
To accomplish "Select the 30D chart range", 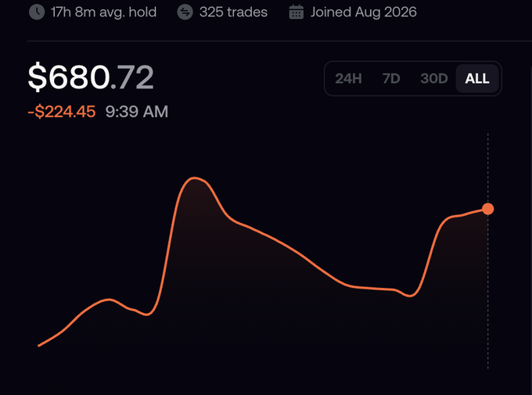I will point(434,79).
